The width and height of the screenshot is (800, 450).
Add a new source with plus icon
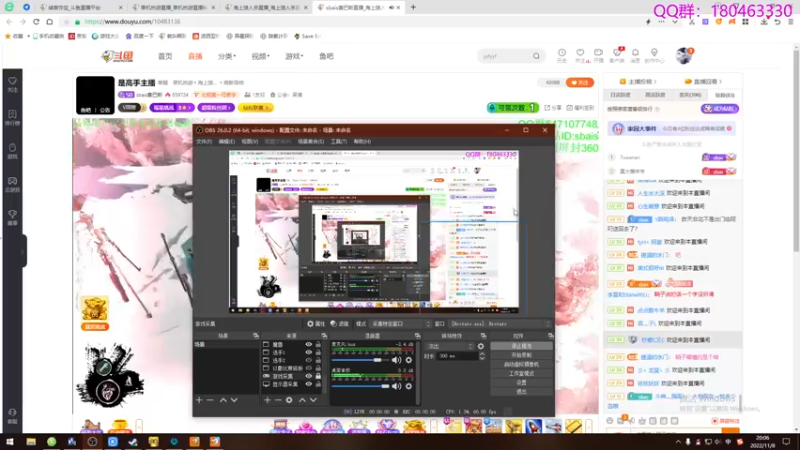pyautogui.click(x=267, y=400)
